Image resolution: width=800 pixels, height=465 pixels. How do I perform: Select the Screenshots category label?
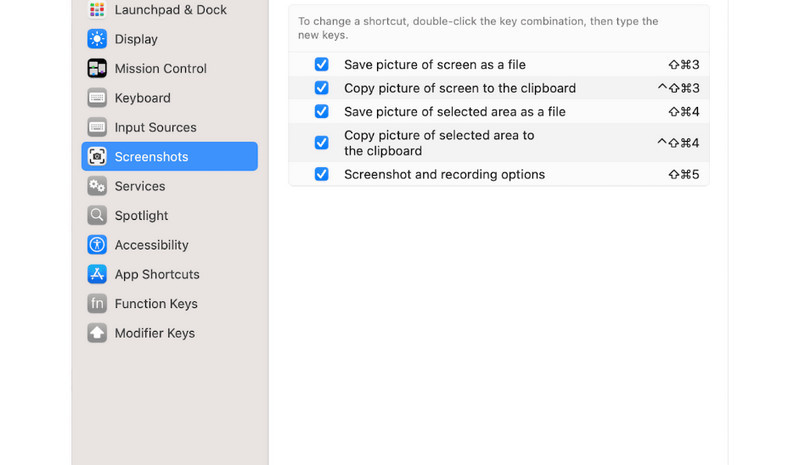(151, 157)
